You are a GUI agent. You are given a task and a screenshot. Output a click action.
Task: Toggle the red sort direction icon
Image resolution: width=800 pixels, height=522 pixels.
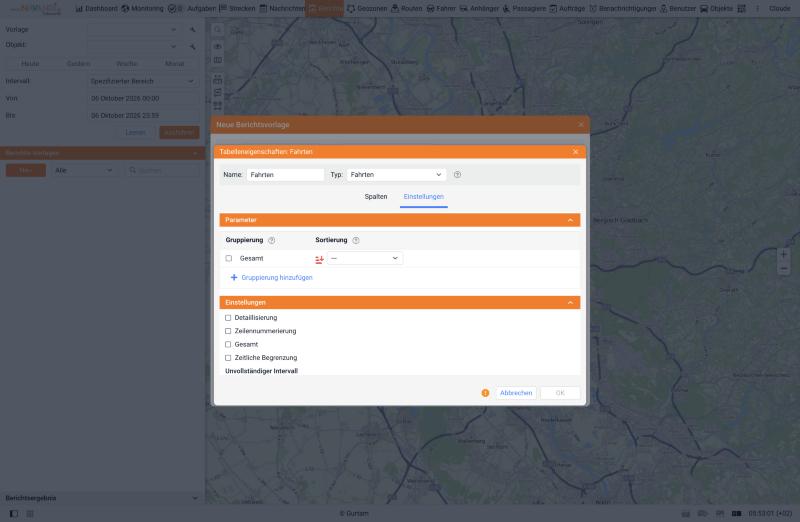click(319, 259)
